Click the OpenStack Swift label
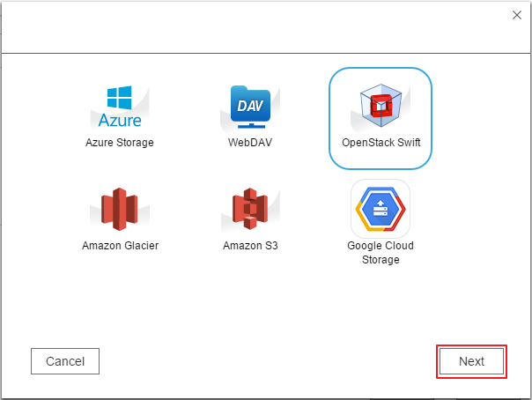The image size is (532, 400). (381, 143)
